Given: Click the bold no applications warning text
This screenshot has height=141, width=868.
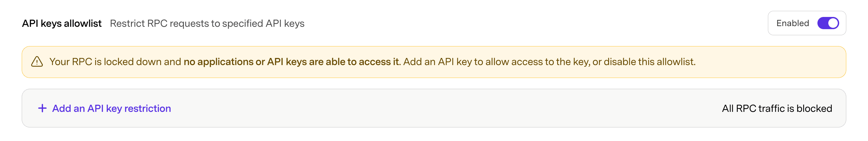Looking at the screenshot, I should pos(292,62).
